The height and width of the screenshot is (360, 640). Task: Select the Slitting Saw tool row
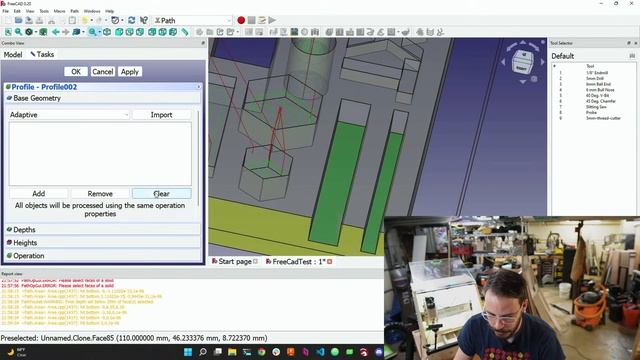pyautogui.click(x=593, y=107)
